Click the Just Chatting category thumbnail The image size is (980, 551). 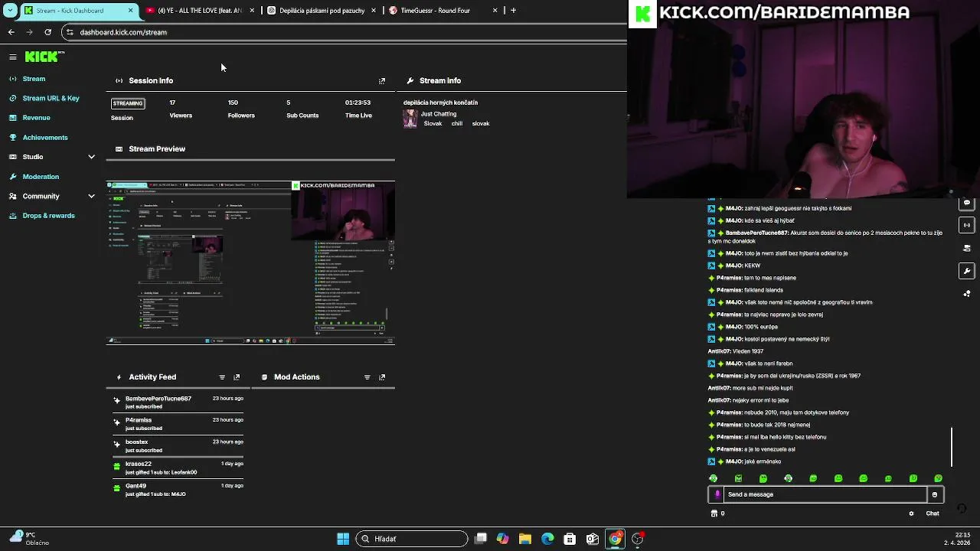pos(410,119)
